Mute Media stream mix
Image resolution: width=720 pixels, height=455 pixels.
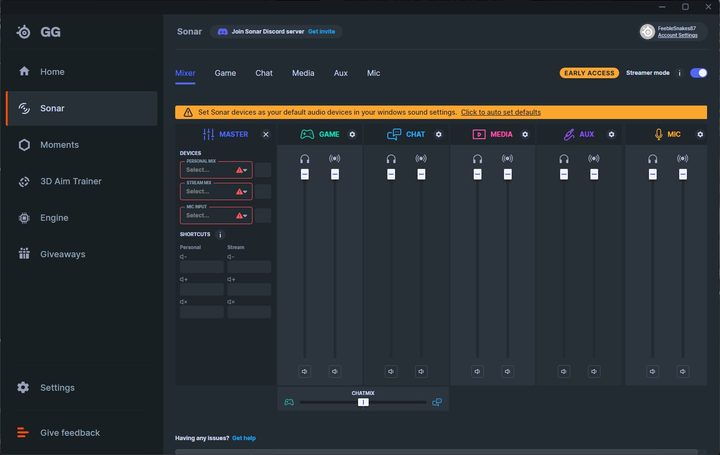[x=507, y=371]
